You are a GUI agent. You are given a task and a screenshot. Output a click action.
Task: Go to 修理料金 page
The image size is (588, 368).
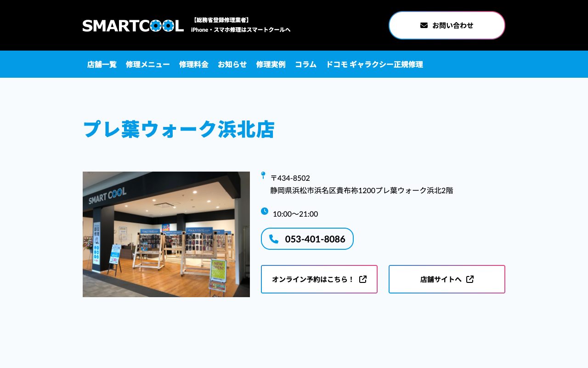[194, 64]
